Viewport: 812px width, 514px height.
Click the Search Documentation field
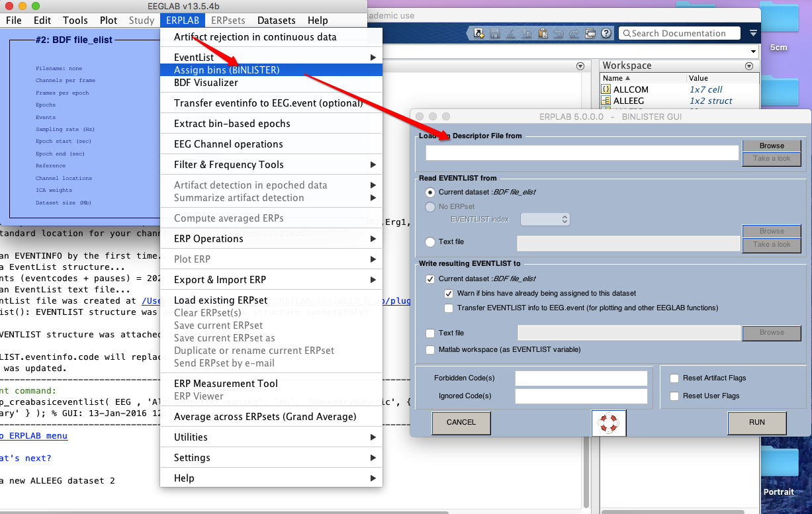tap(679, 33)
